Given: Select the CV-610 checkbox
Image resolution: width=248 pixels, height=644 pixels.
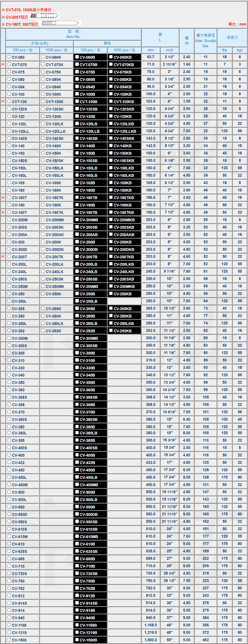Looking at the screenshot, I should coord(9,544).
